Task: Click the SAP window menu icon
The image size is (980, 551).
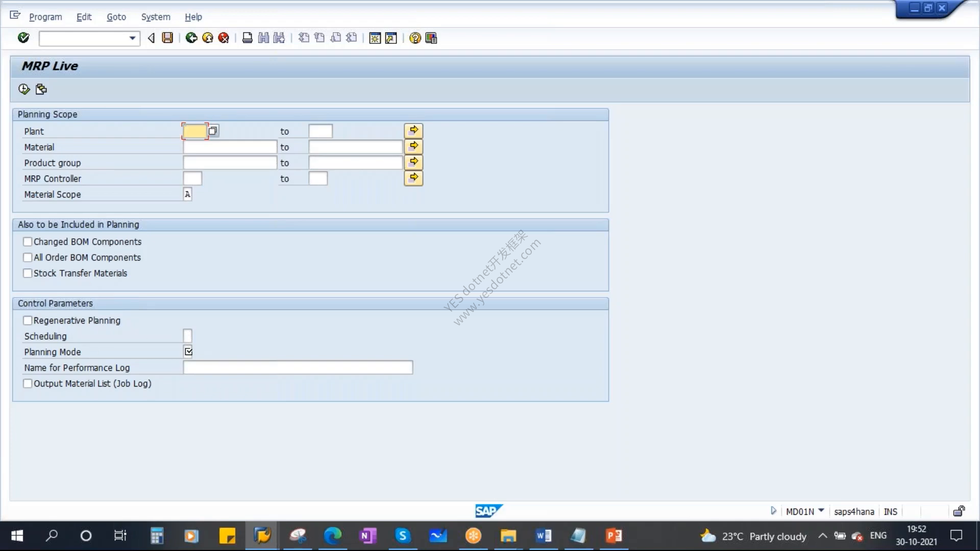Action: point(15,15)
